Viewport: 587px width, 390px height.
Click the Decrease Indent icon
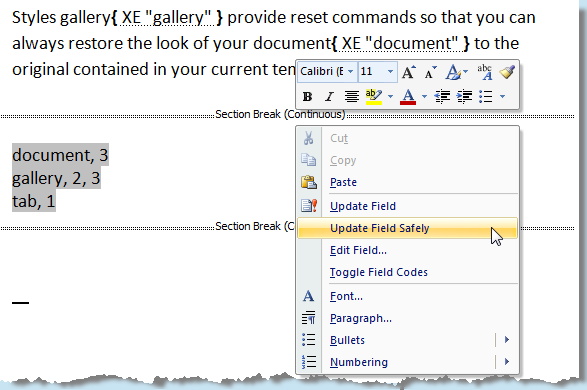coord(442,97)
